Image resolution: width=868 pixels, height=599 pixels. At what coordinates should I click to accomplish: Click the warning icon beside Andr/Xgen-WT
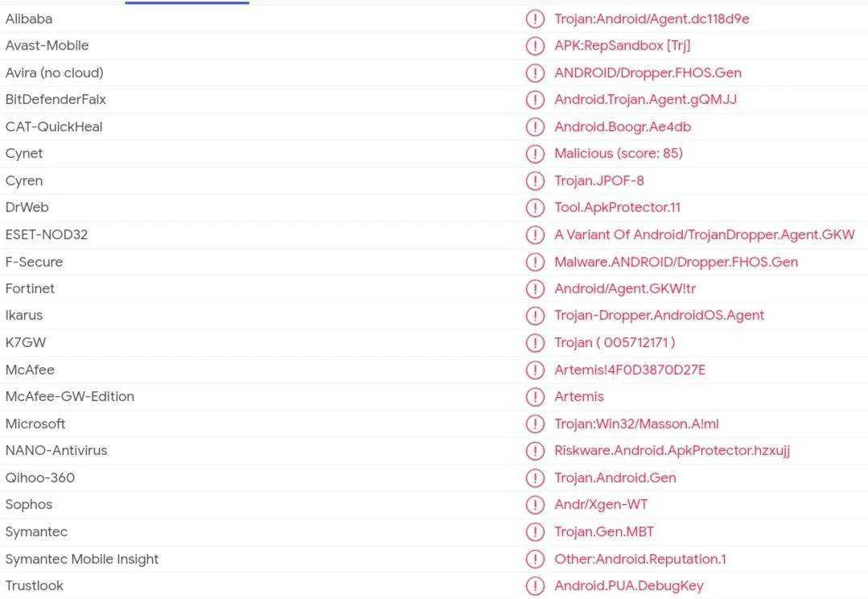tap(535, 505)
